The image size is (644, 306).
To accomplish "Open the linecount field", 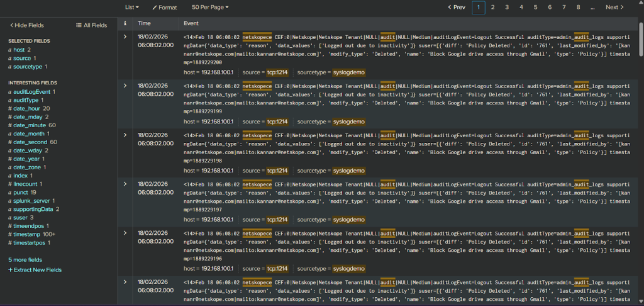I will [x=25, y=184].
